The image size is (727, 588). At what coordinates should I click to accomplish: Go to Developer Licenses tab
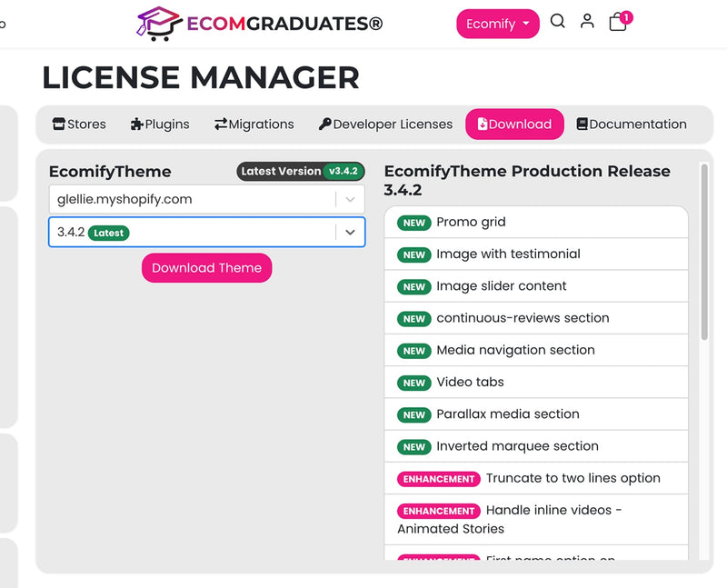click(385, 125)
